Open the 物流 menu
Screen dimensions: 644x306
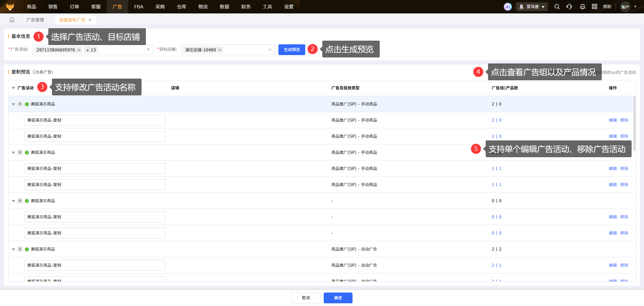tap(203, 7)
